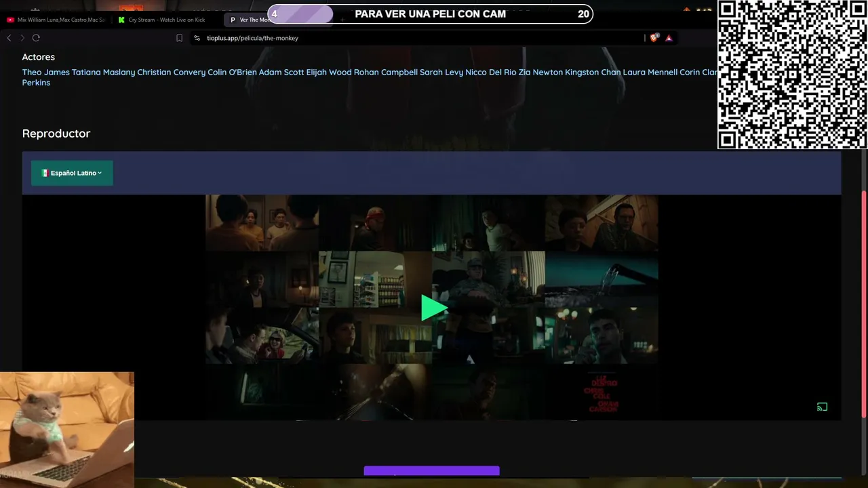Switch to the Cry Stream Kick tab
The height and width of the screenshot is (488, 868).
click(166, 20)
